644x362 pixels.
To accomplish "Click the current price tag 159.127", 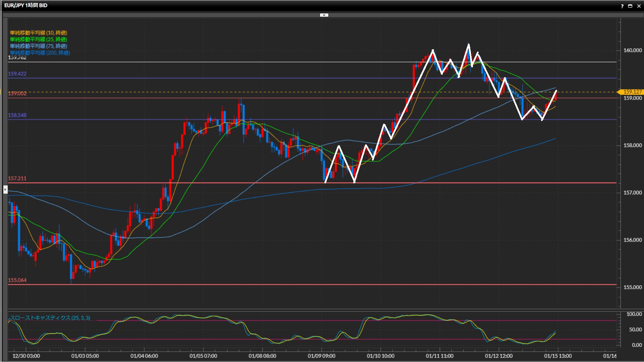I will pos(632,92).
